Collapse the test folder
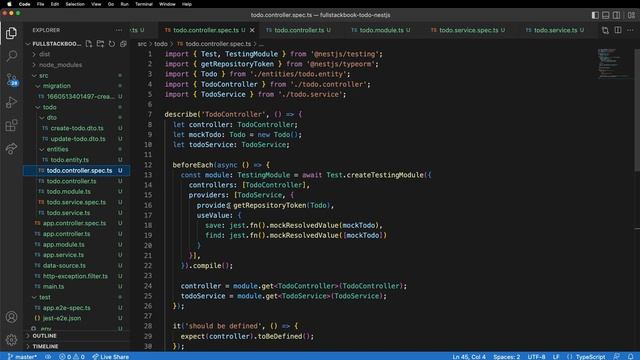The height and width of the screenshot is (360, 640). point(77,297)
